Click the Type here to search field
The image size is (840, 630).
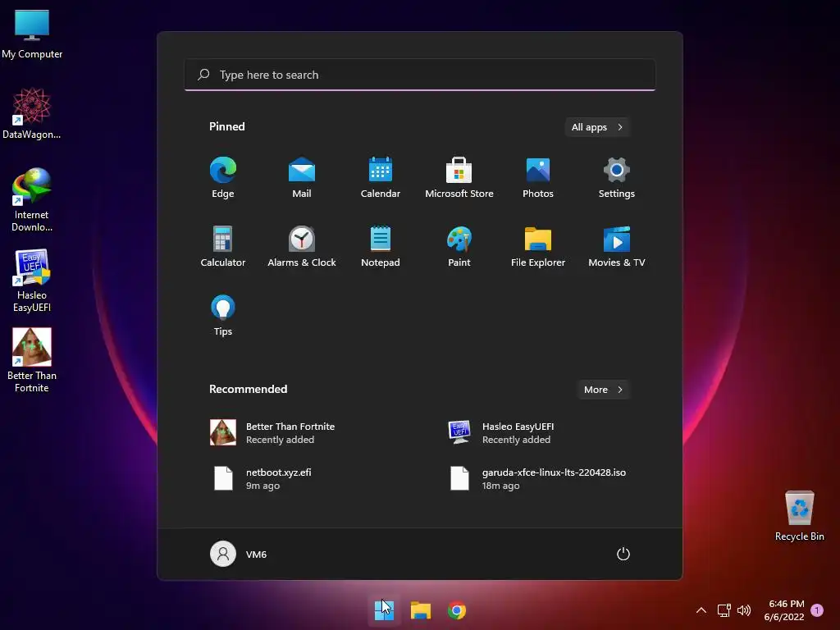(x=420, y=75)
